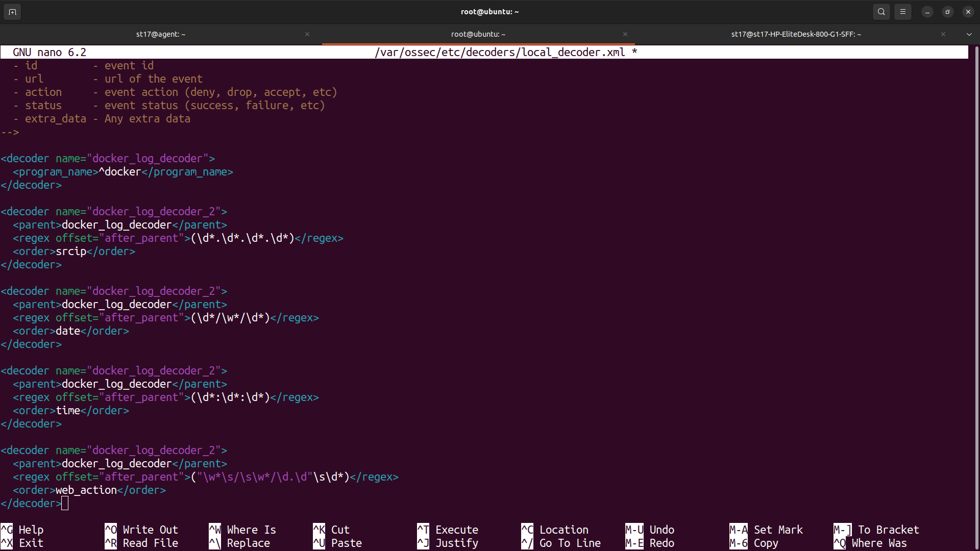Maximize the terminal window
The image size is (980, 551).
tap(948, 12)
